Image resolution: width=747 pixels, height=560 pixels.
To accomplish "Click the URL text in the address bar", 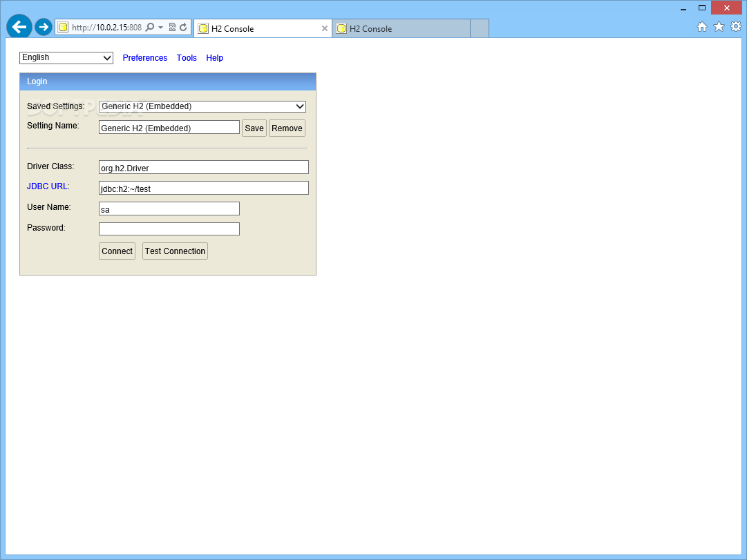I will point(106,28).
